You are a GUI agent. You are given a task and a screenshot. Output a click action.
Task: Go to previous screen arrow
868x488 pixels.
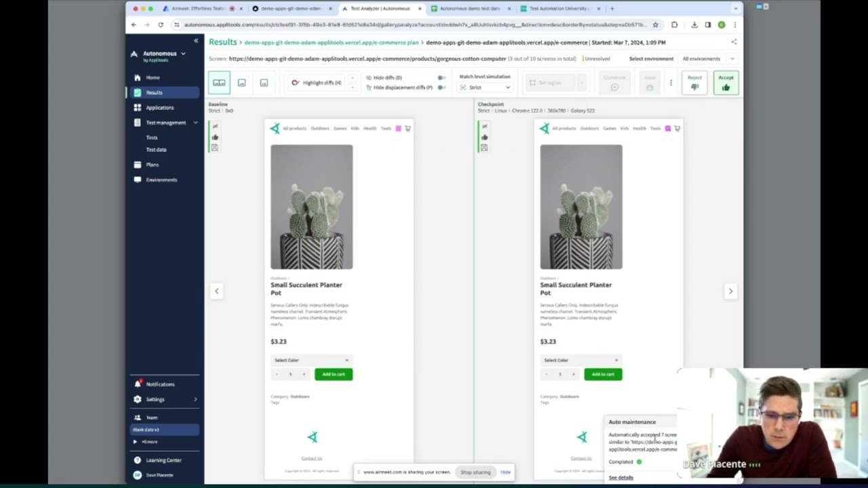click(217, 291)
